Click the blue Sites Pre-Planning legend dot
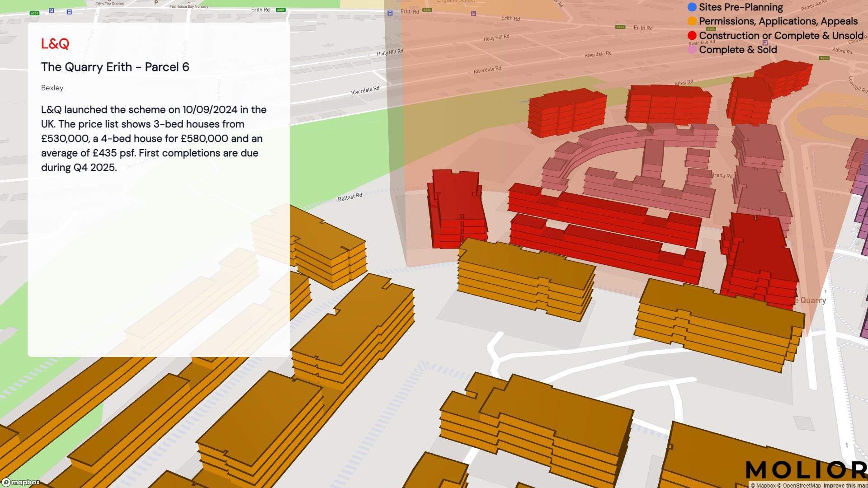Viewport: 868px width, 488px height. tap(692, 7)
